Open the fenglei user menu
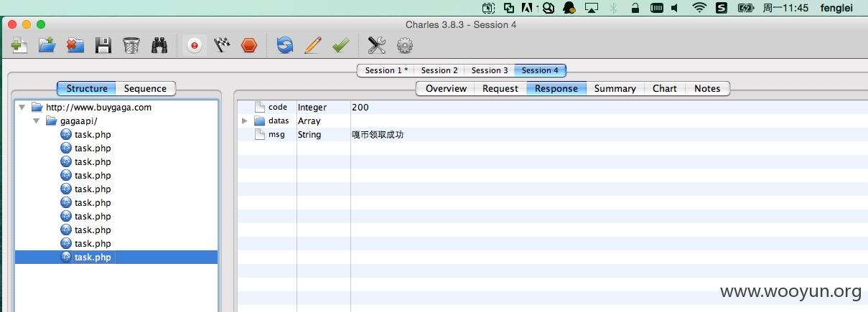This screenshot has height=312, width=868. point(836,8)
